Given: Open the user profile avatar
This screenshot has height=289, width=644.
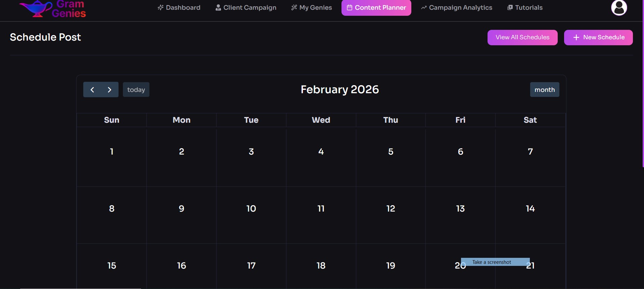Looking at the screenshot, I should pos(619,8).
